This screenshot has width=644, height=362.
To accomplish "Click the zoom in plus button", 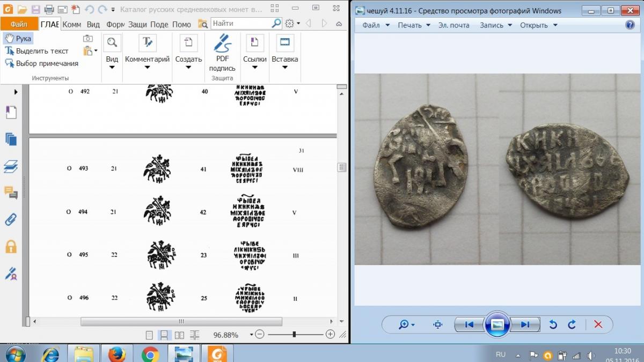I will 330,334.
